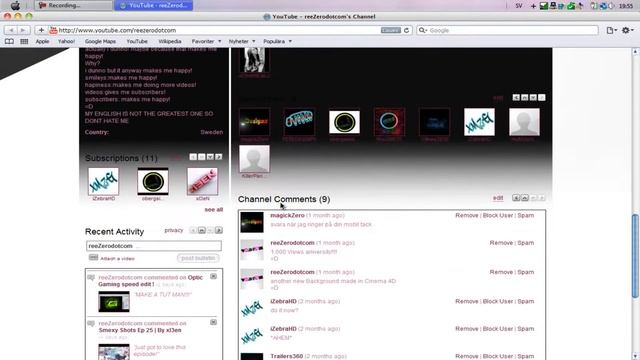Click the page vertical scrollbar thumb
Screen dimensions: 640x360
click(635, 256)
